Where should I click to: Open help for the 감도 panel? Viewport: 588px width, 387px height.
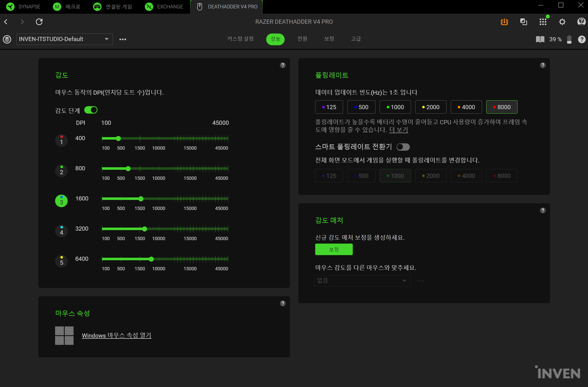283,65
